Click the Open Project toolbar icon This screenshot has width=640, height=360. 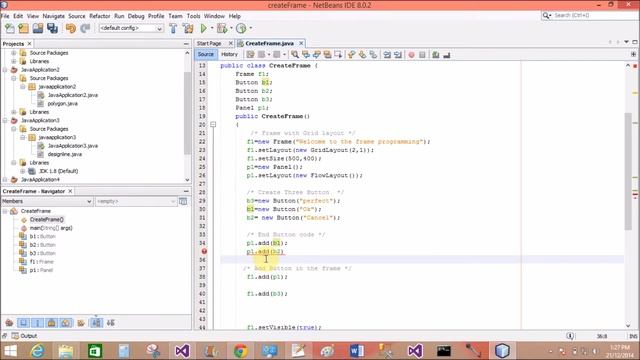click(x=38, y=28)
